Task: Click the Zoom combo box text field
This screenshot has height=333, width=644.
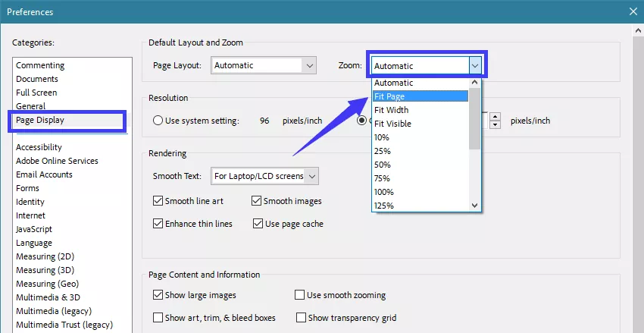Action: [x=420, y=65]
